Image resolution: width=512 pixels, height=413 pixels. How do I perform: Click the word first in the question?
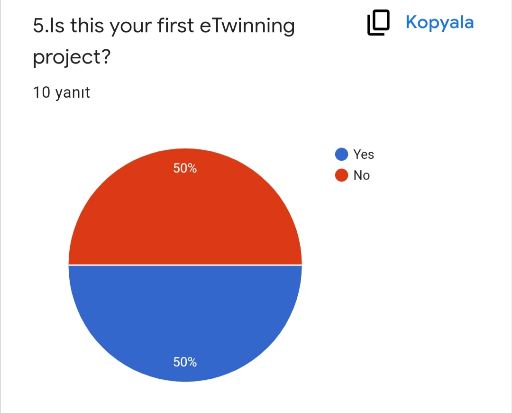click(176, 25)
